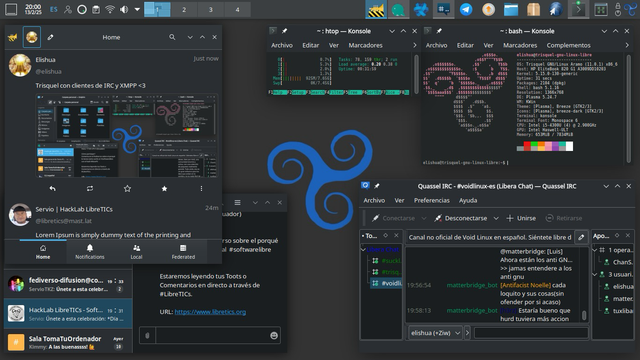Viewport: 640px width, 360px height.
Task: Open Ayuda menu in Quassel IRC
Action: pos(468,200)
